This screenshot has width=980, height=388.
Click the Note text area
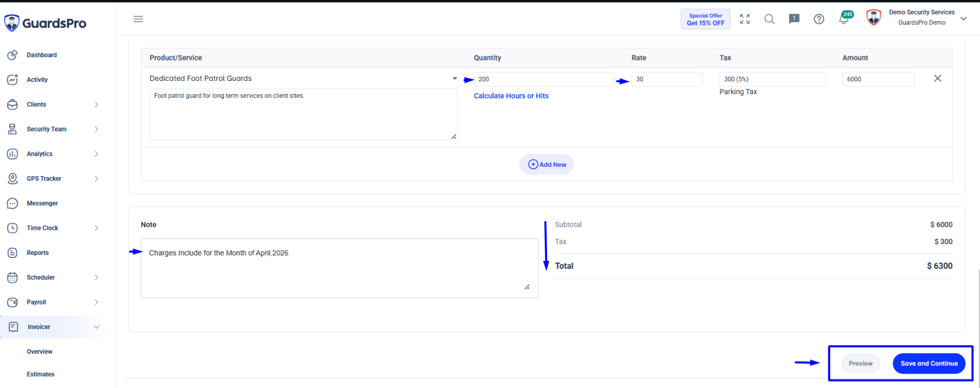(x=340, y=268)
